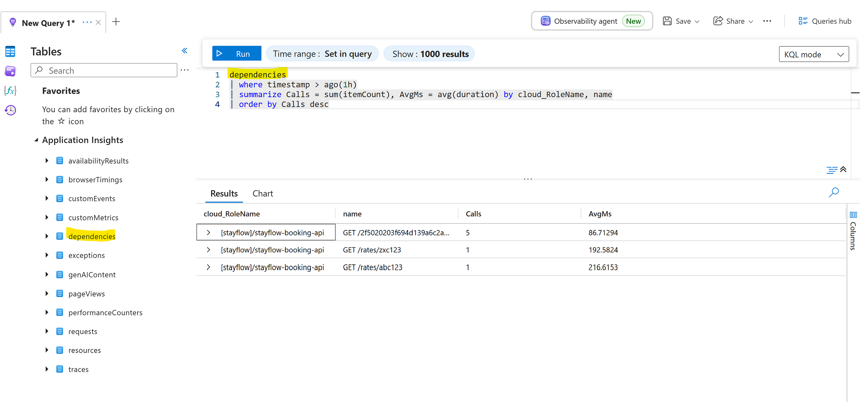Select the customMetrics table

click(93, 218)
